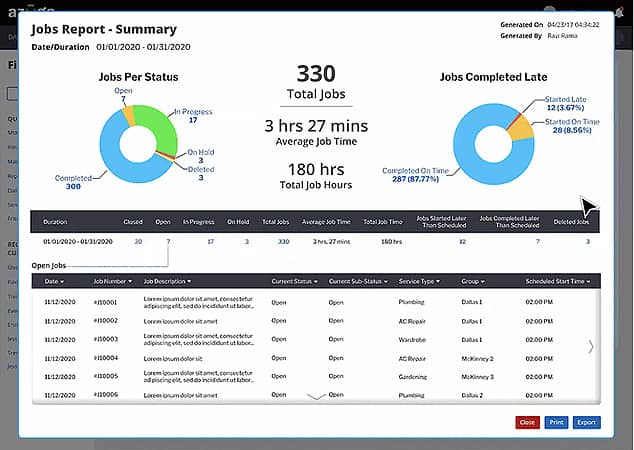Image resolution: width=634 pixels, height=450 pixels.
Task: Click the In Progress count 17 in summary row
Action: pyautogui.click(x=210, y=241)
